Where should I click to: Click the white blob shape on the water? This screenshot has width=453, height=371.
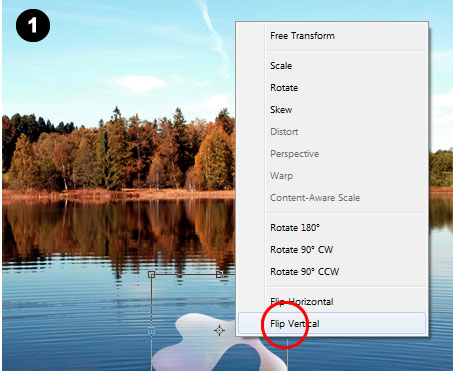(x=200, y=347)
